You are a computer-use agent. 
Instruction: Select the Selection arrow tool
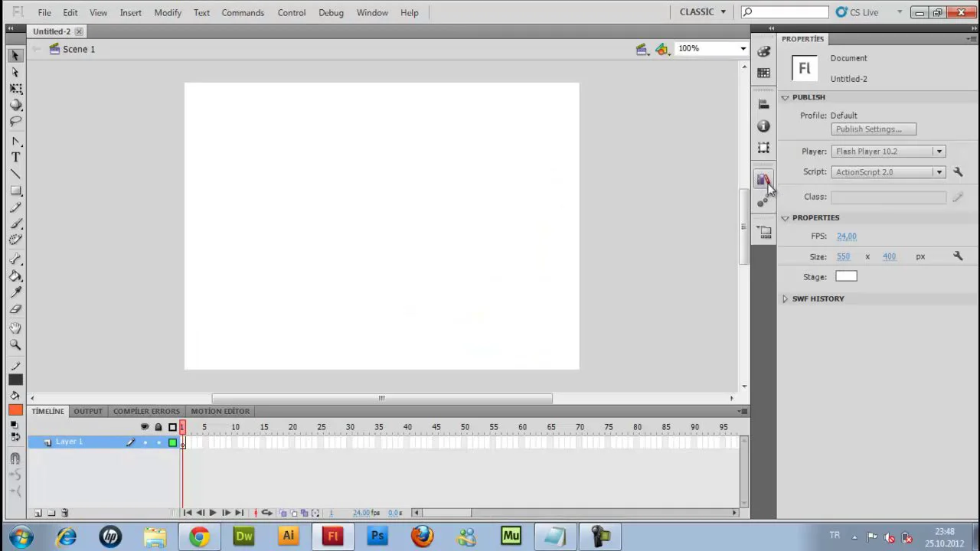coord(15,56)
